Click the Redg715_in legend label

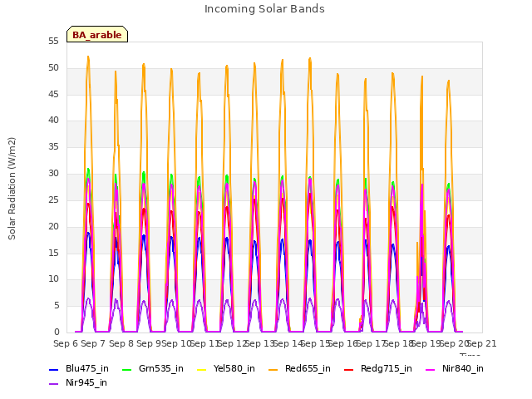(386, 368)
